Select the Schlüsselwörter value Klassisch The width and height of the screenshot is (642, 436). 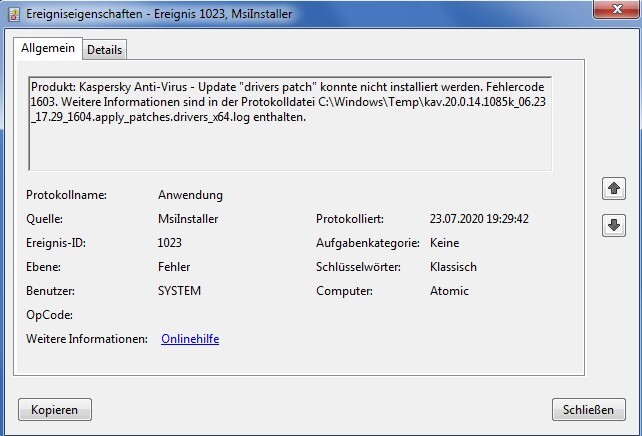pyautogui.click(x=453, y=267)
